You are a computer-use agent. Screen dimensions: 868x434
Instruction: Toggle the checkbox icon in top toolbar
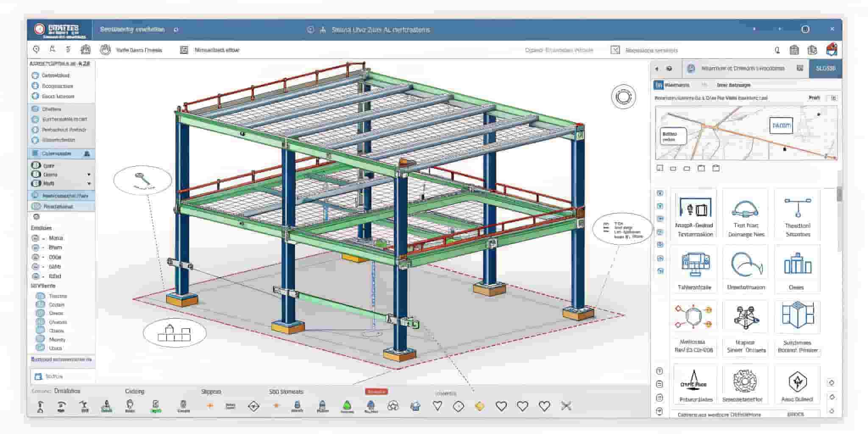point(615,50)
